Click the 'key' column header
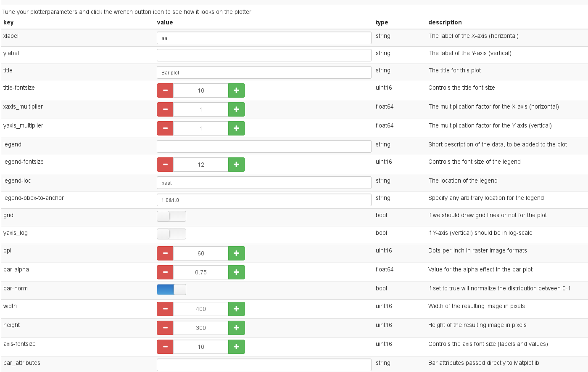Viewport: 588px width, 372px height. tap(8, 22)
